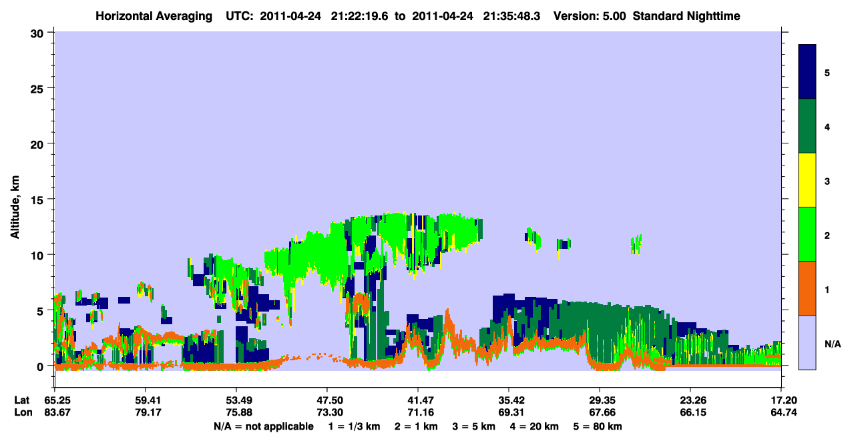Click the colorbar label '2'

pyautogui.click(x=827, y=236)
